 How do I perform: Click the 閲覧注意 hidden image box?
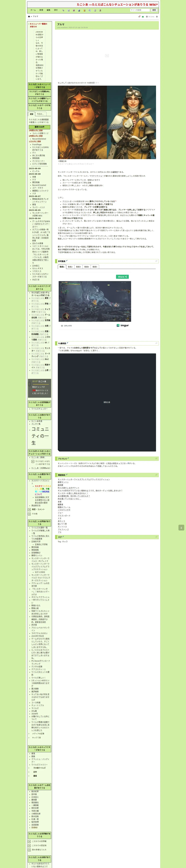pyautogui.click(x=107, y=402)
